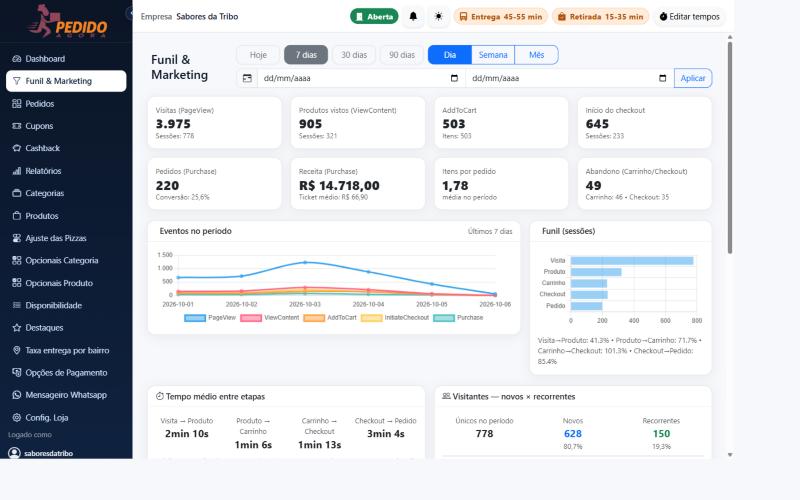Click the Taxa entrega por bairro pin icon
Screen dimensions: 800x500
click(17, 351)
